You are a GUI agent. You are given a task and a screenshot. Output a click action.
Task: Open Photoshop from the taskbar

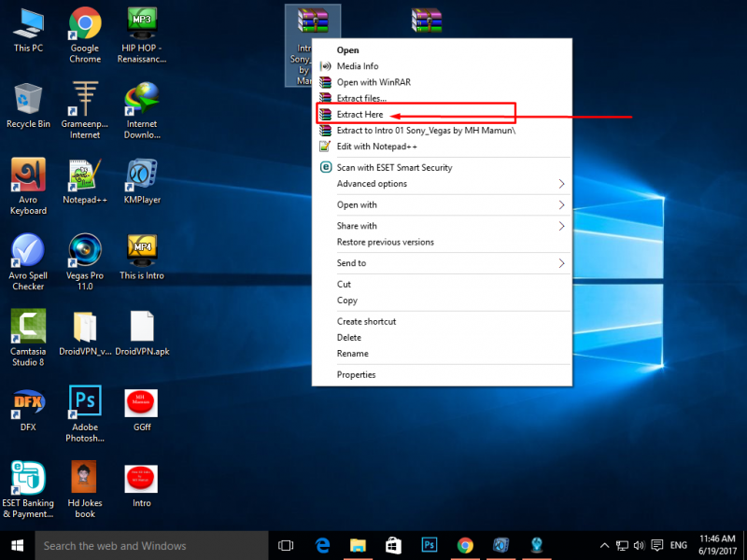(430, 545)
